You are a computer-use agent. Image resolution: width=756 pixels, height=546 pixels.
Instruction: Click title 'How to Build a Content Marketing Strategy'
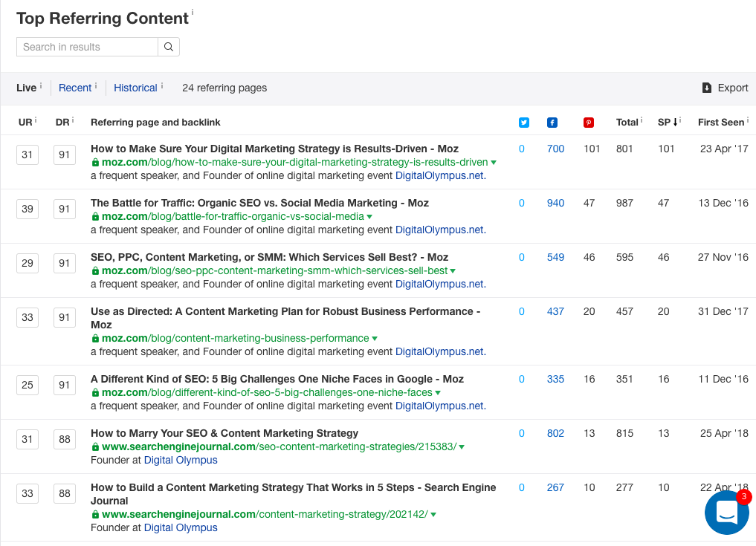pyautogui.click(x=293, y=494)
